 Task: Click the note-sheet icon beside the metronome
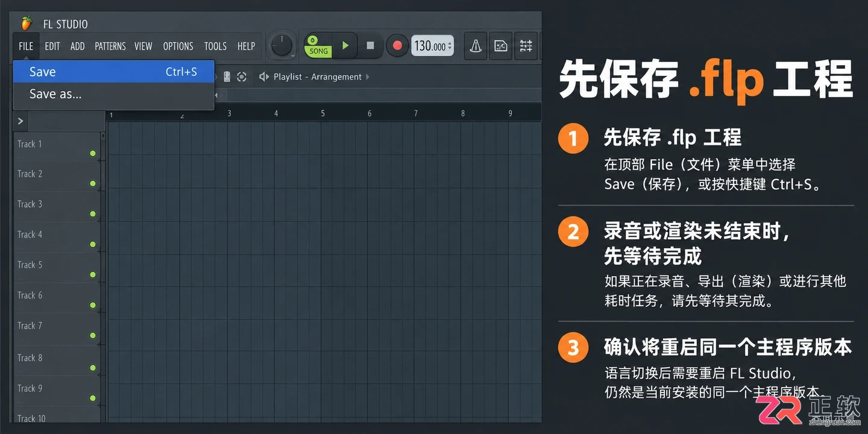pos(500,46)
